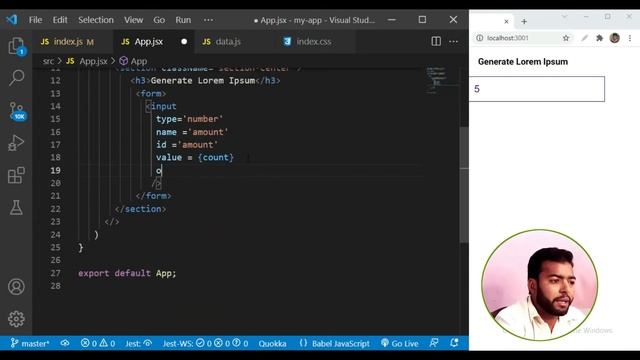The image size is (640, 360).
Task: Open errors and warnings count in status bar
Action: (x=98, y=343)
